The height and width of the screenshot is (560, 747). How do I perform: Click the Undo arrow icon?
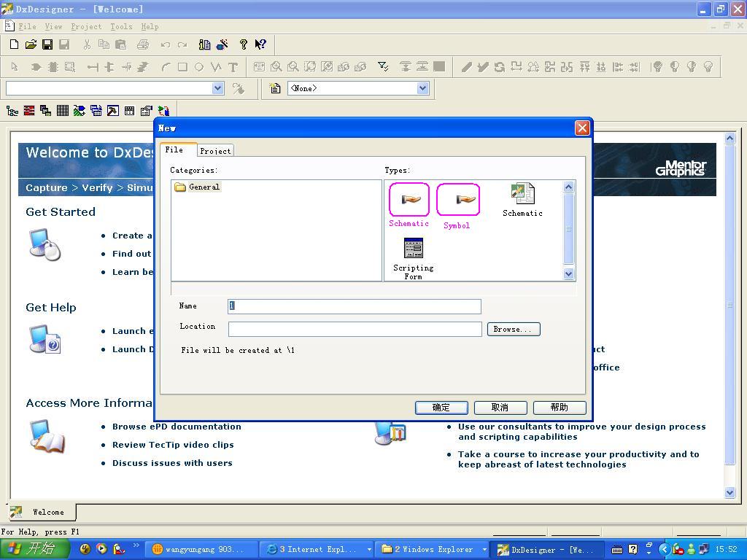click(x=166, y=44)
